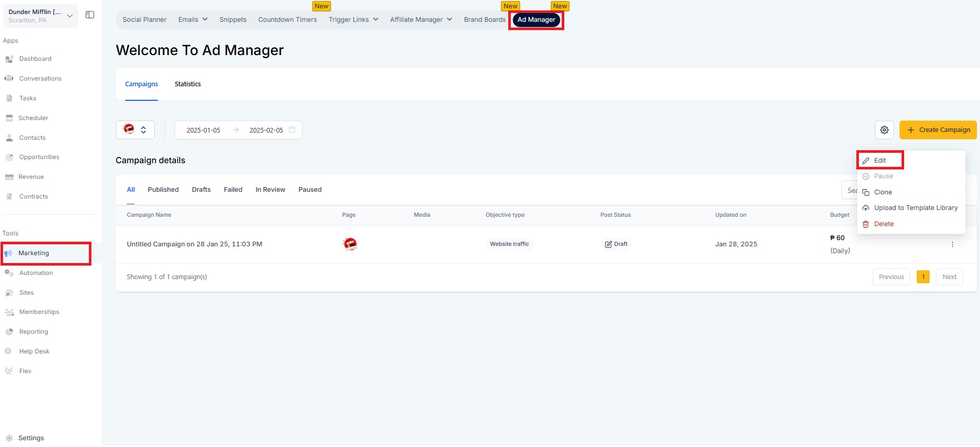Set the end date 2025-02-05
980x447 pixels.
pyautogui.click(x=266, y=130)
